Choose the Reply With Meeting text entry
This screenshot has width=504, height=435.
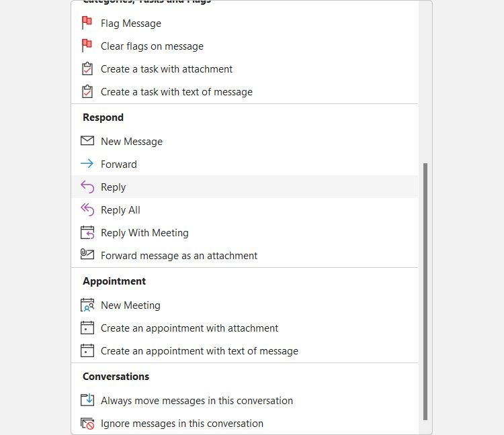pyautogui.click(x=144, y=233)
